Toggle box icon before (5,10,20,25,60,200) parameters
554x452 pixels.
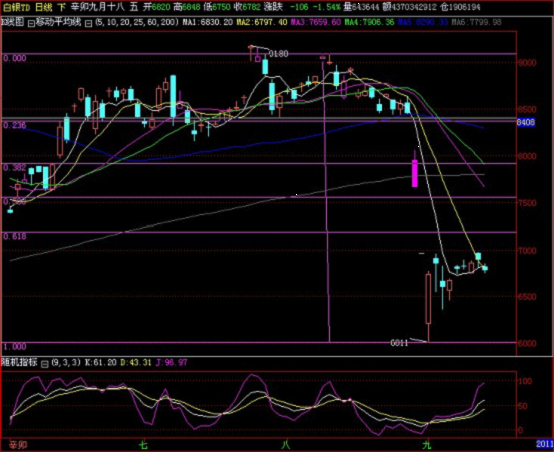pyautogui.click(x=88, y=23)
